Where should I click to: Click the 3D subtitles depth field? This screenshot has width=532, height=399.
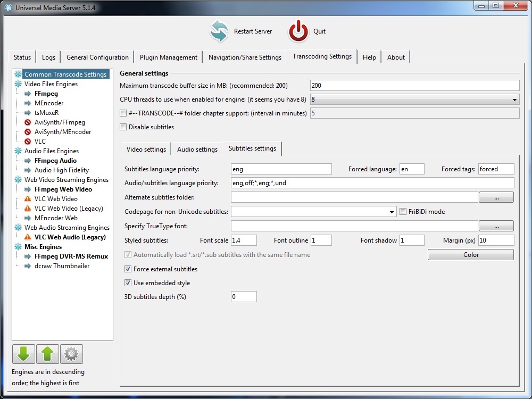coord(244,297)
